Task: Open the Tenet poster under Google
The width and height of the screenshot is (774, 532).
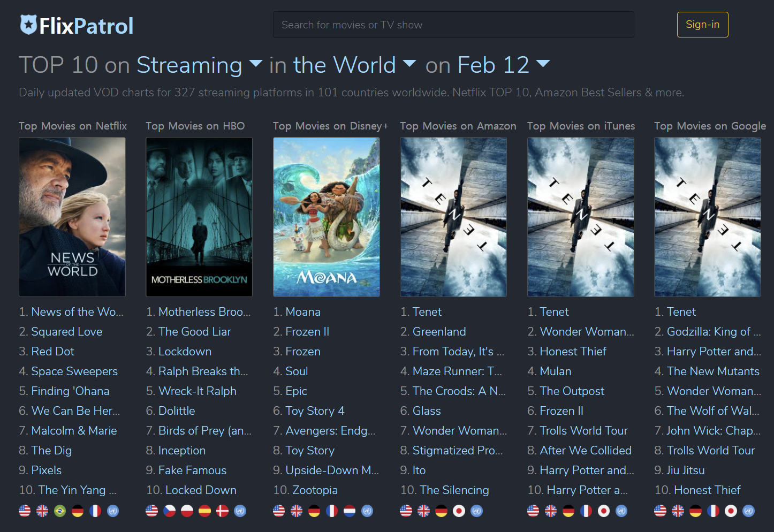Action: click(x=708, y=217)
